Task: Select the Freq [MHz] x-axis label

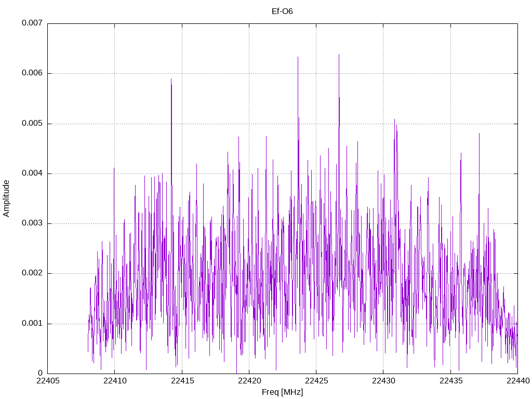Action: [x=282, y=392]
